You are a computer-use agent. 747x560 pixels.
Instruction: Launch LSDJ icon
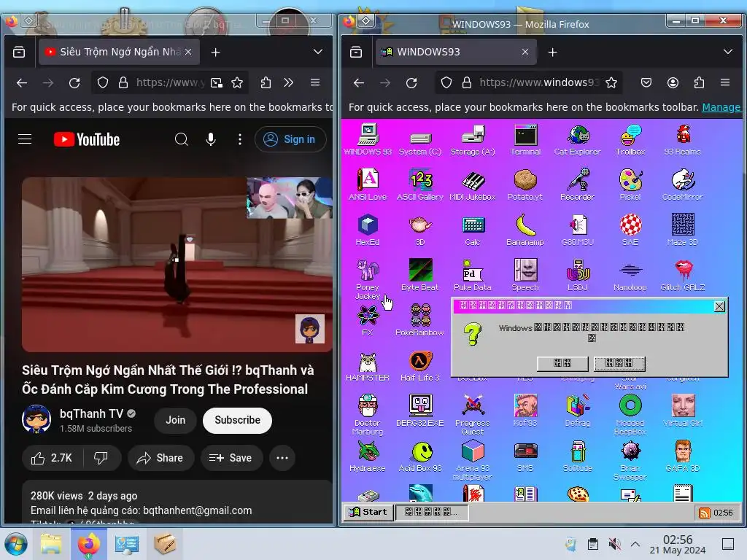[578, 275]
